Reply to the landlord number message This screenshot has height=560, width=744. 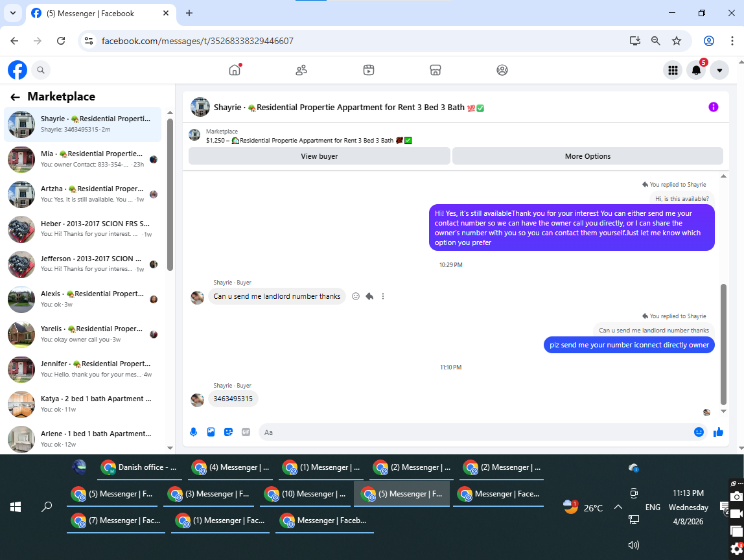click(x=369, y=296)
